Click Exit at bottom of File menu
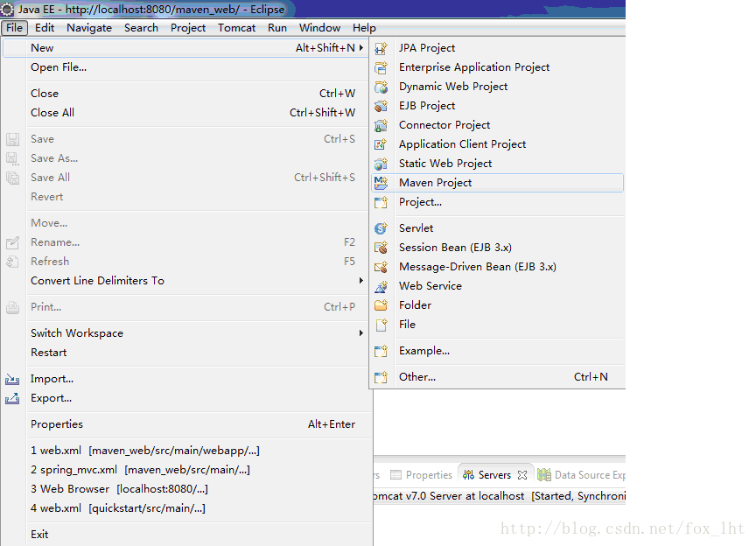This screenshot has height=546, width=756. [x=39, y=535]
